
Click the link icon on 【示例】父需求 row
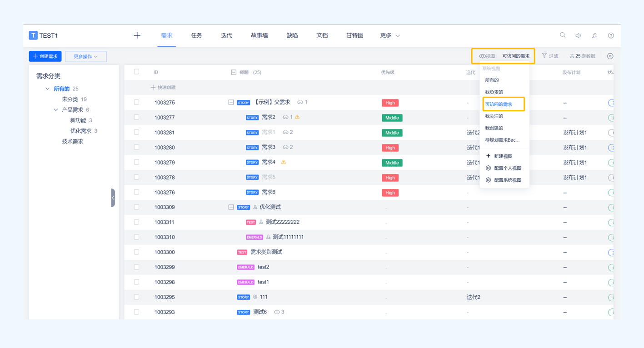[x=300, y=102]
